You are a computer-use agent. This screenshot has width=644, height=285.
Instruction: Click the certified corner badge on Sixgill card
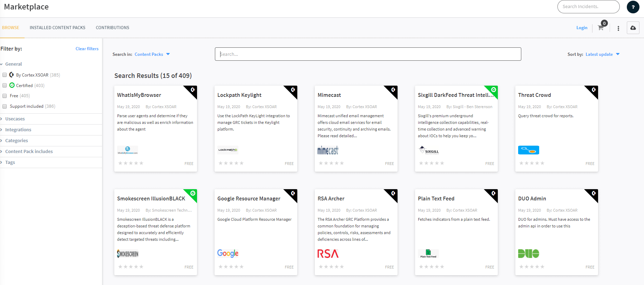click(x=493, y=90)
